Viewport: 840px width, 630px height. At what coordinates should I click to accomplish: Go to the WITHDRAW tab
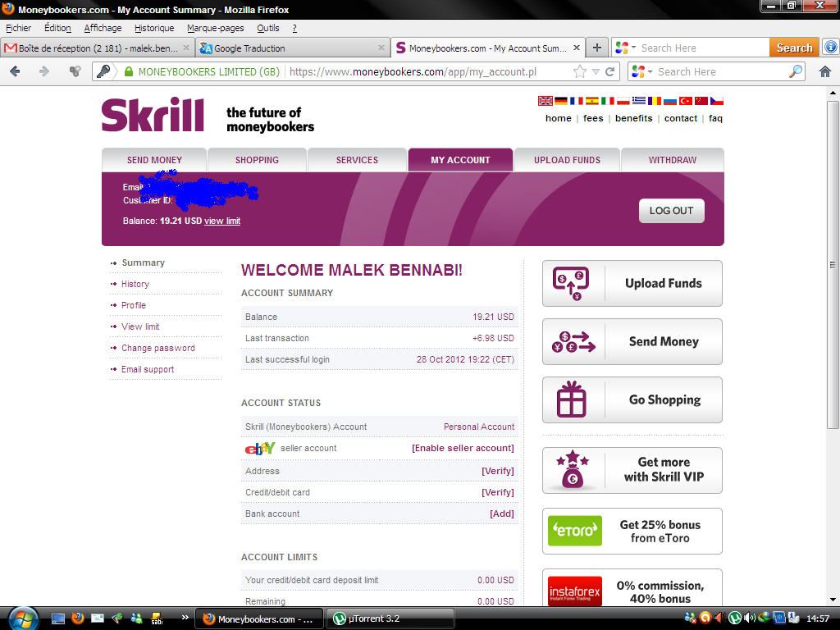click(673, 160)
